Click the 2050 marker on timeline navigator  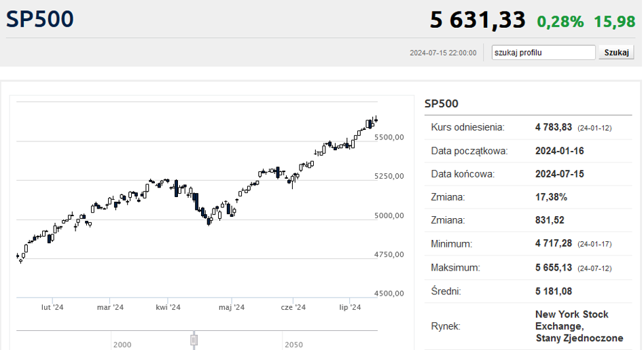293,345
